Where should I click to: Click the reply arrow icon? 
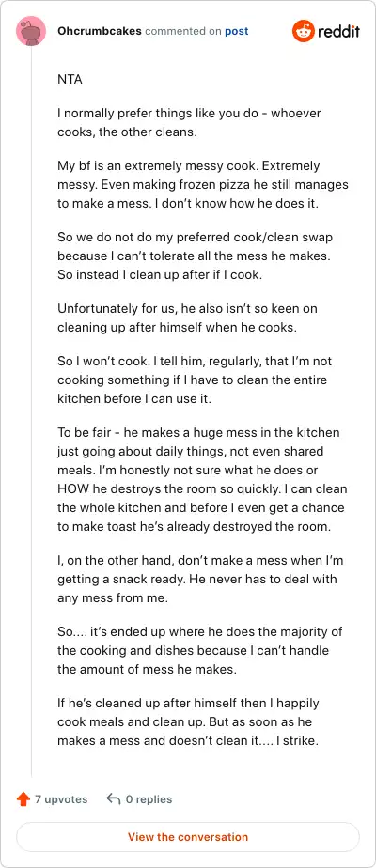114,799
